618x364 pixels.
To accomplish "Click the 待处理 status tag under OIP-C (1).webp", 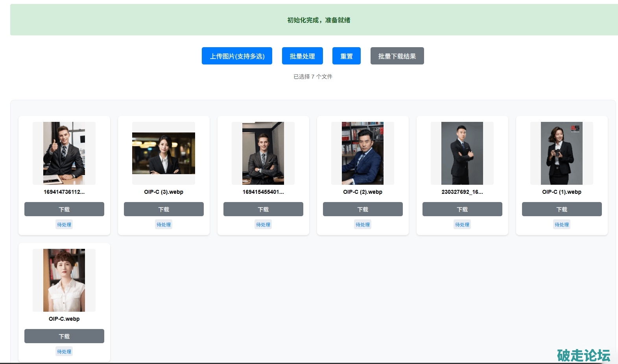I will click(x=562, y=224).
